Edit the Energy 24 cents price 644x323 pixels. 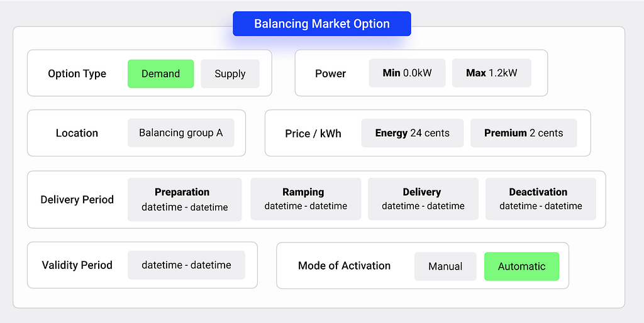pos(413,133)
